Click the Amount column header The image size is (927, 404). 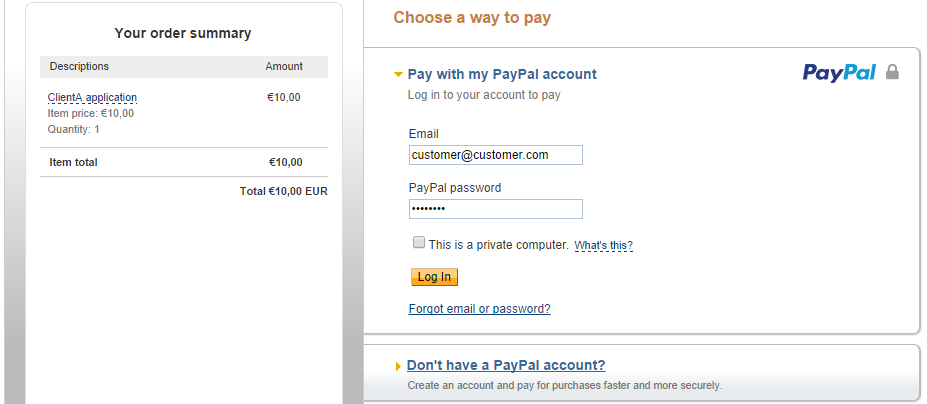pos(284,66)
